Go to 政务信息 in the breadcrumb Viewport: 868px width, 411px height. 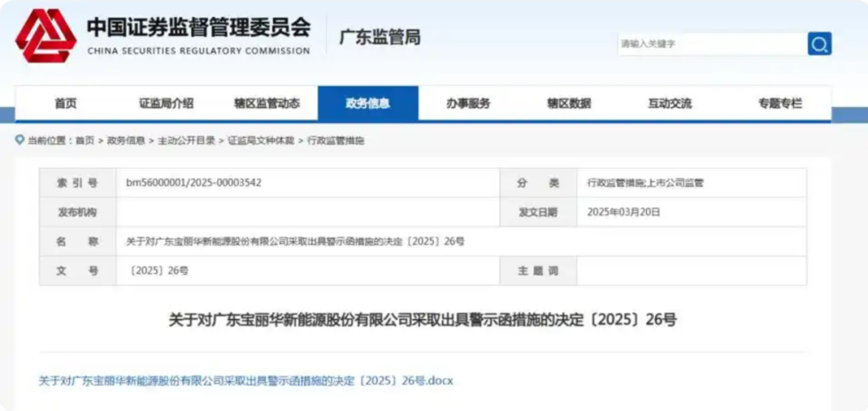[x=126, y=141]
